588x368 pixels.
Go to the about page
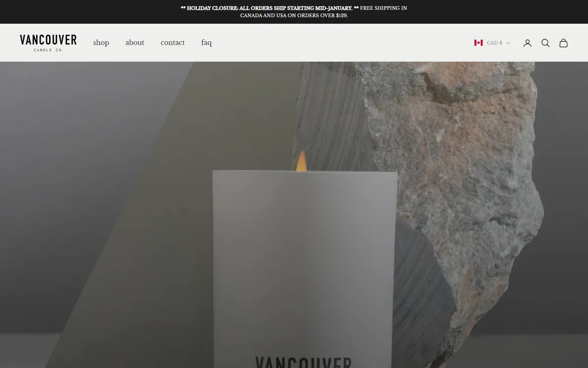click(x=135, y=43)
